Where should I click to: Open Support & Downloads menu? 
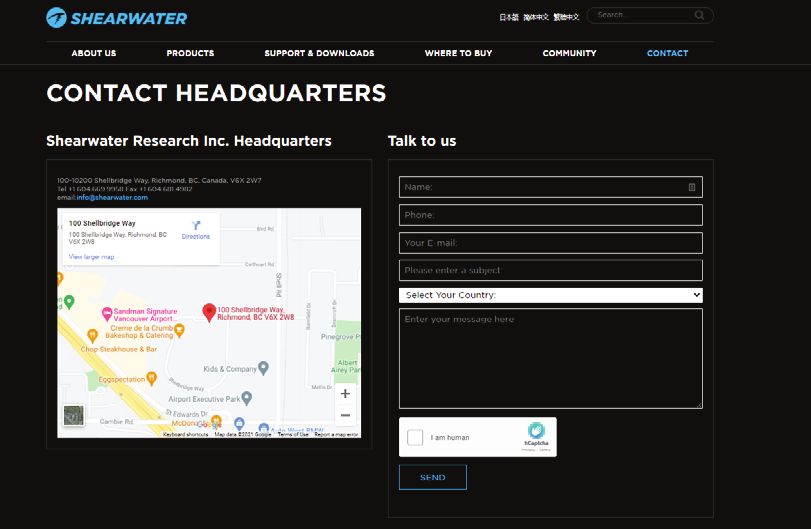(319, 53)
